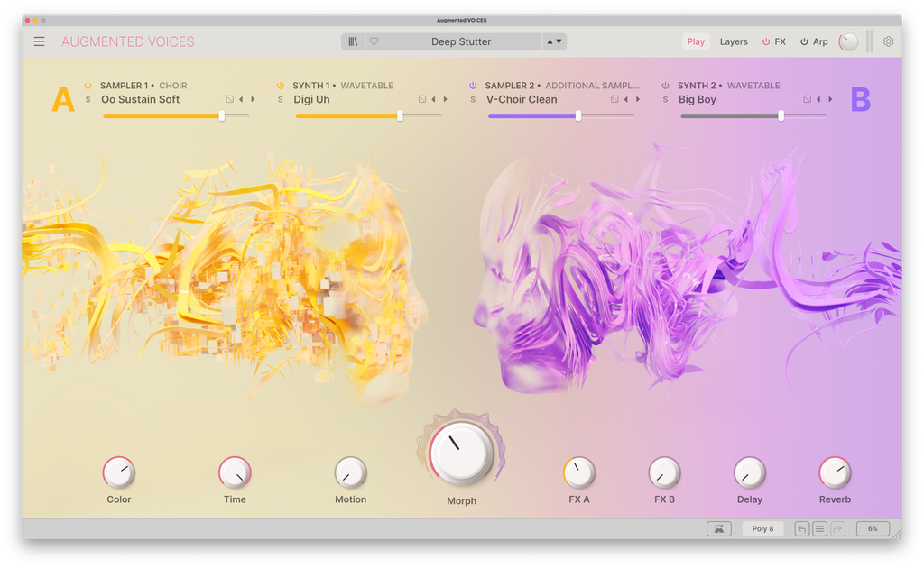Open Oo Sustain Soft sample selector
Image resolution: width=924 pixels, height=568 pixels.
(140, 99)
